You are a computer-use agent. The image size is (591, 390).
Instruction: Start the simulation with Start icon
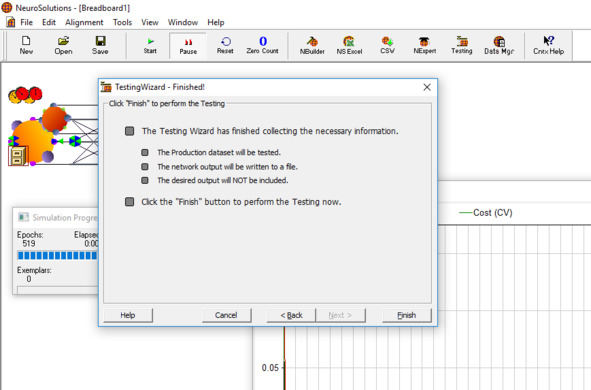[150, 46]
